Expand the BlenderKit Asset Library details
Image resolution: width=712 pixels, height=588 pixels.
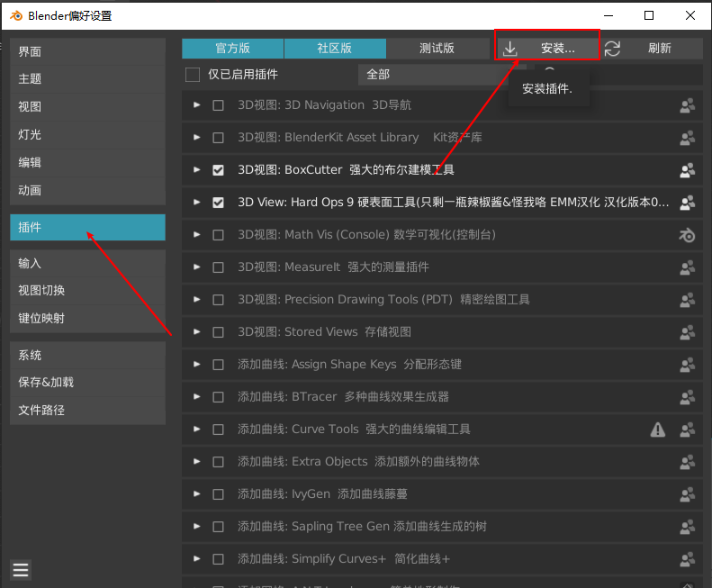pos(196,137)
